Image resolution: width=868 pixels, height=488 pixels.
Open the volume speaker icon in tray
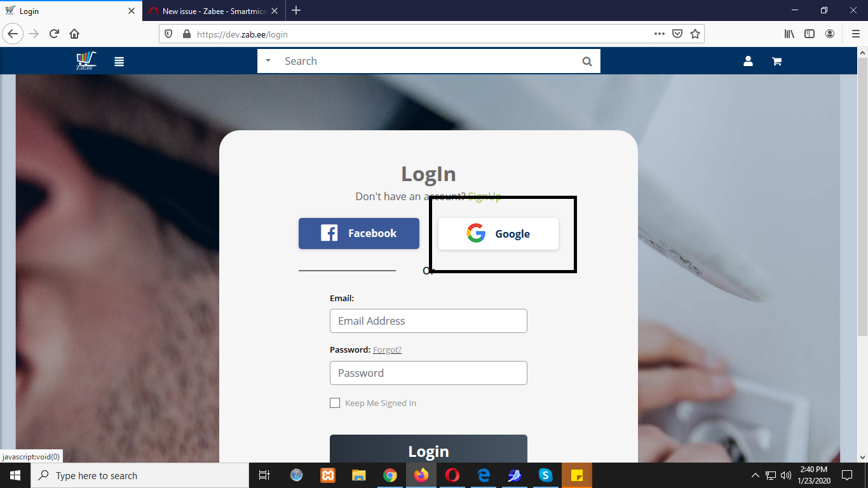click(x=787, y=475)
